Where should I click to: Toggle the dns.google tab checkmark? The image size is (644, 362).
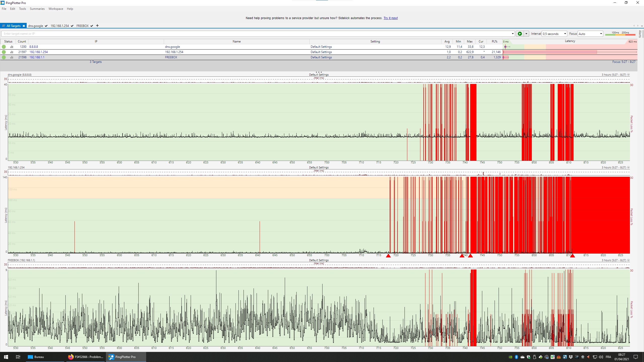46,26
